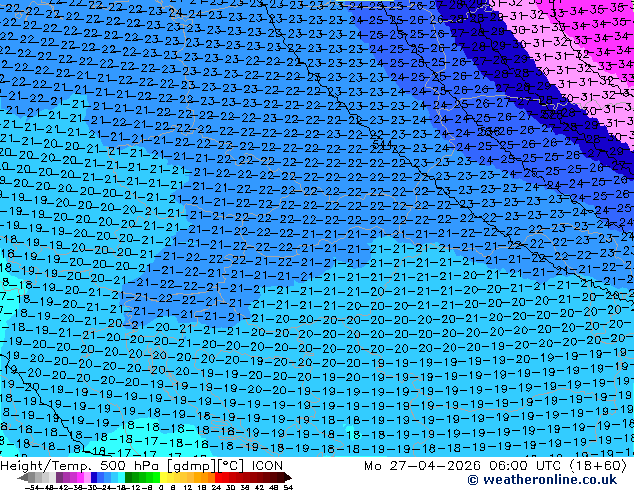Click the "500 hPa" pressure level label
This screenshot has width=634, height=490.
pos(129,465)
